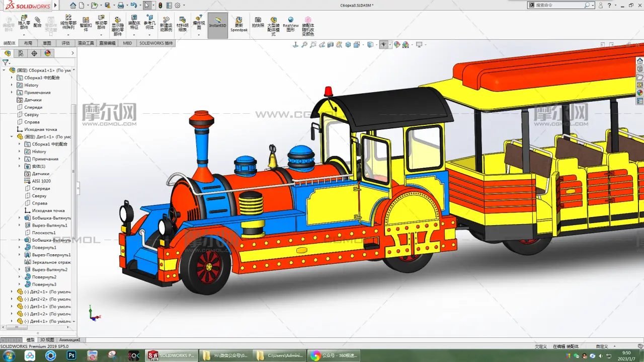Click Take Snapshot (拍快照) camera tool

(258, 22)
